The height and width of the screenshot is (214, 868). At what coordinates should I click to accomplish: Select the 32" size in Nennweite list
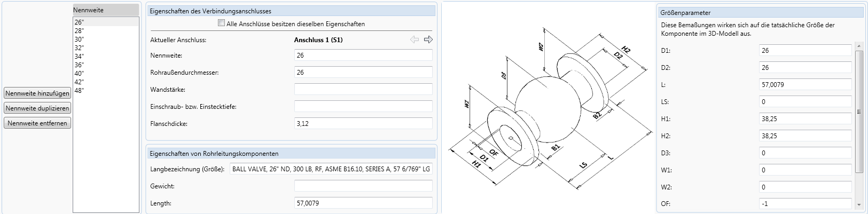coord(106,47)
